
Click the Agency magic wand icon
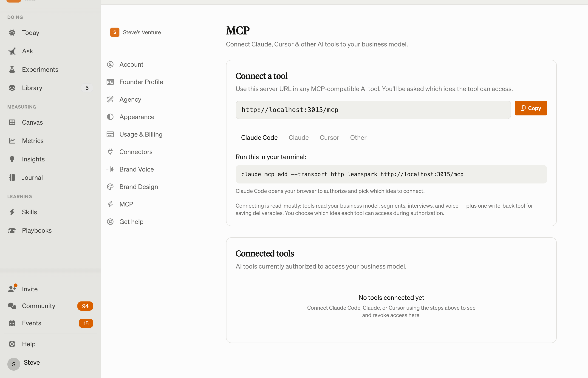tap(110, 99)
